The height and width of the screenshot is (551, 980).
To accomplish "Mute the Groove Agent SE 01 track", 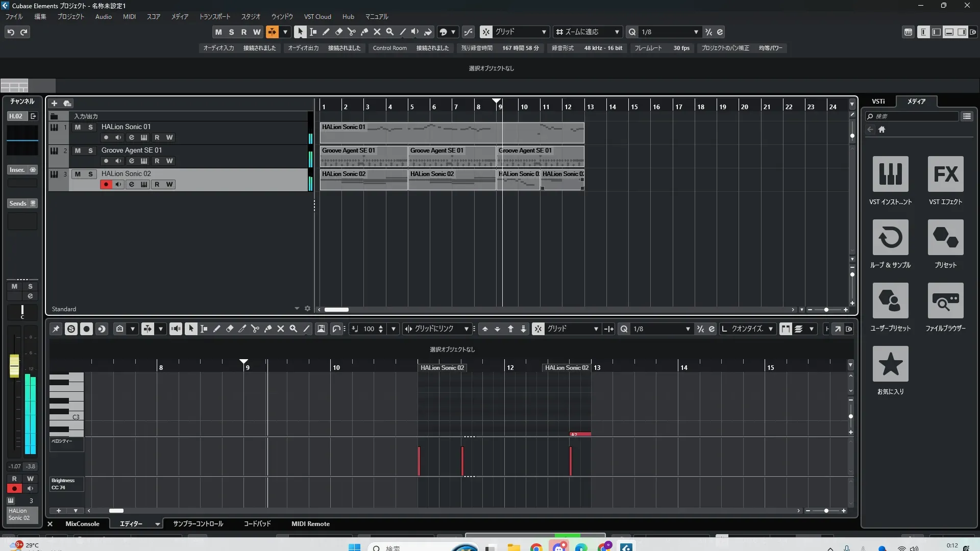I will click(x=78, y=151).
